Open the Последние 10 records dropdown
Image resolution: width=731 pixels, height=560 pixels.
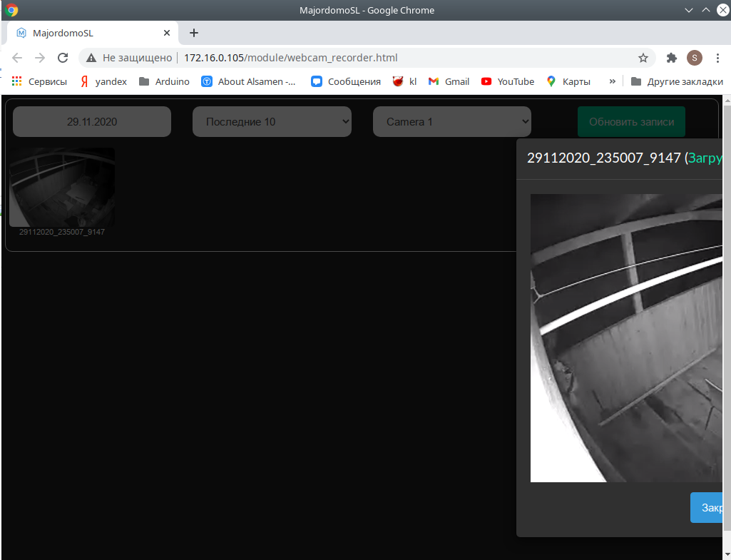coord(272,121)
